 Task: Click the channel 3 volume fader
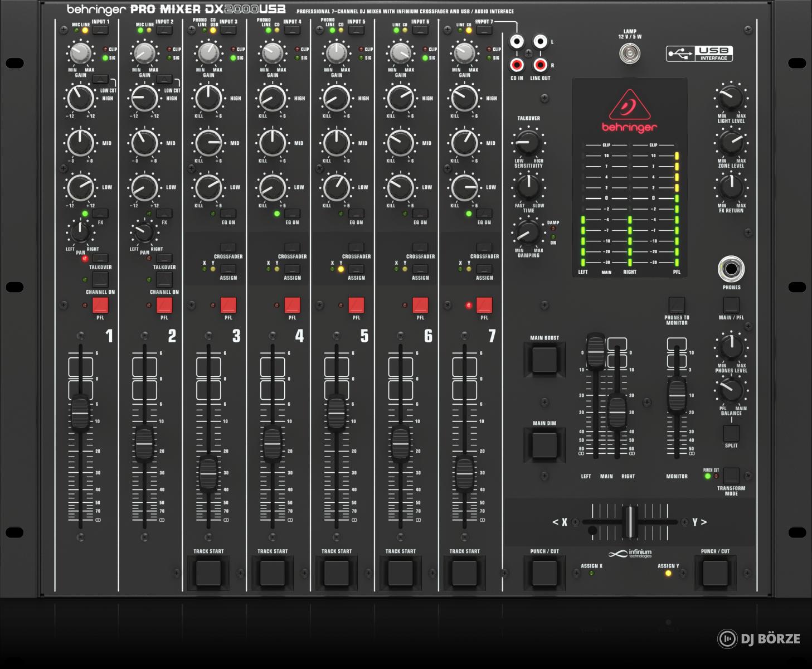coord(208,473)
